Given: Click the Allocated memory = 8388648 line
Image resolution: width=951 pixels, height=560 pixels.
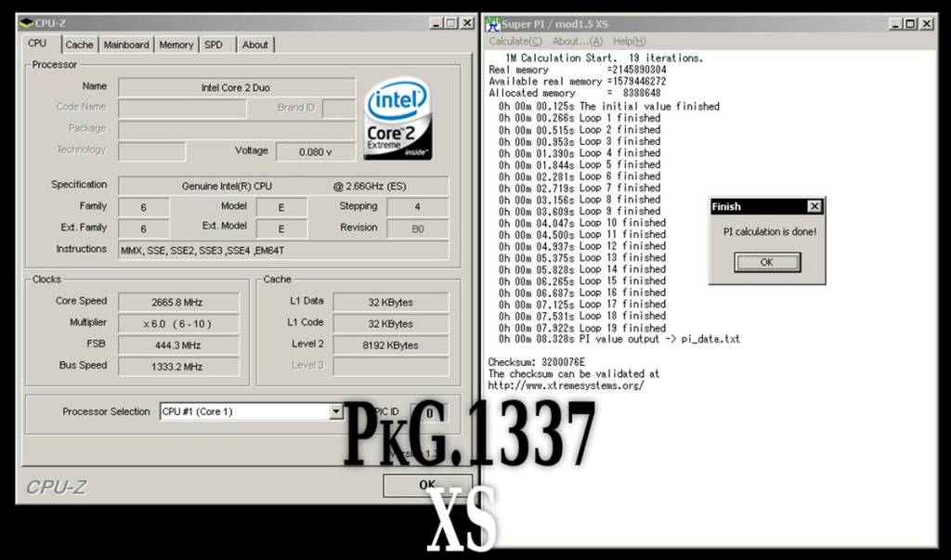Looking at the screenshot, I should 575,93.
